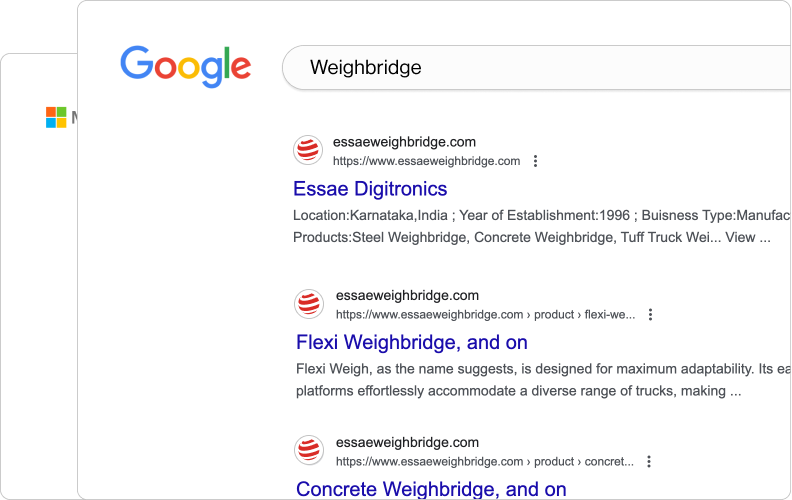The height and width of the screenshot is (500, 792).
Task: Click the Flexi Weigh description snippet text
Action: click(x=543, y=380)
